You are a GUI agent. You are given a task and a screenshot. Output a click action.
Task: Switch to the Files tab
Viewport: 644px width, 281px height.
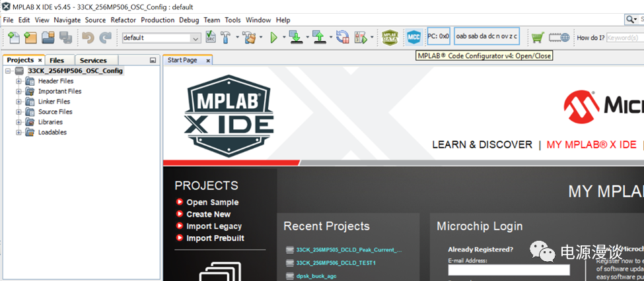tap(57, 60)
